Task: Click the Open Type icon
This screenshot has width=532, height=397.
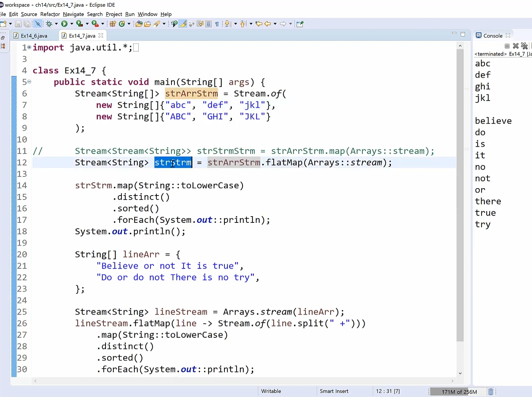Action: coord(139,24)
